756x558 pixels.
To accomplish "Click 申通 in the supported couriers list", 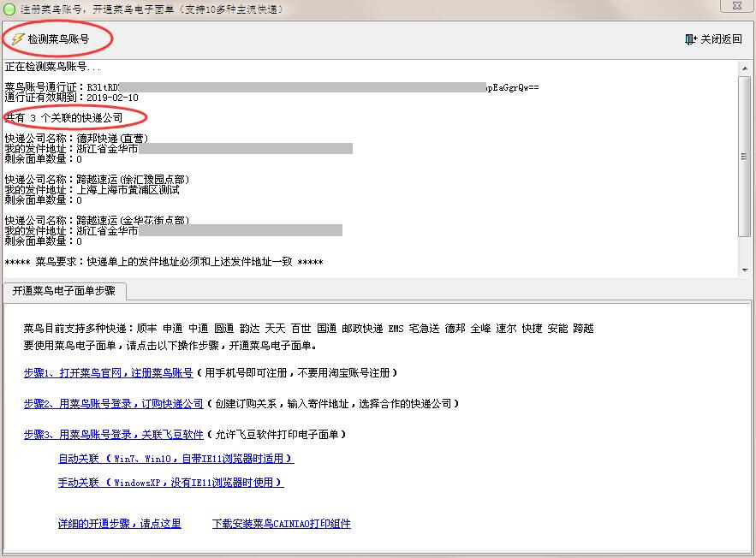I will tap(173, 329).
